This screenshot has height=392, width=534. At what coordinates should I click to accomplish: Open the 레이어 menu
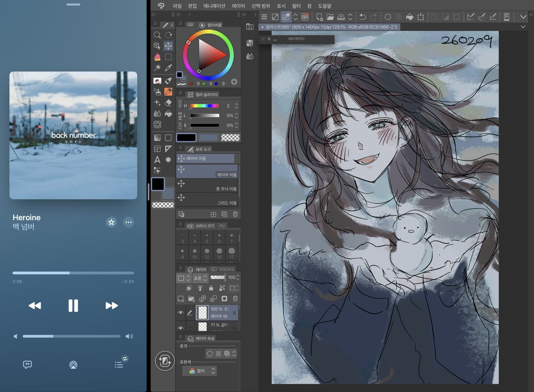pyautogui.click(x=239, y=6)
